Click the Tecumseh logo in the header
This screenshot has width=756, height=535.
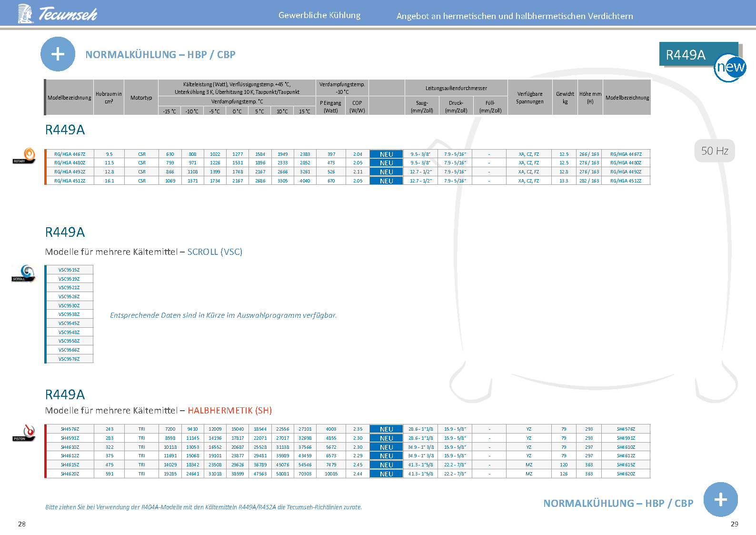57,14
